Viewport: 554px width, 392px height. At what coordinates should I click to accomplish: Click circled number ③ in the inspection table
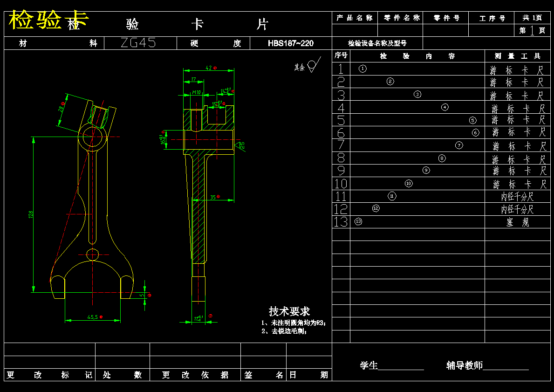tap(417, 94)
